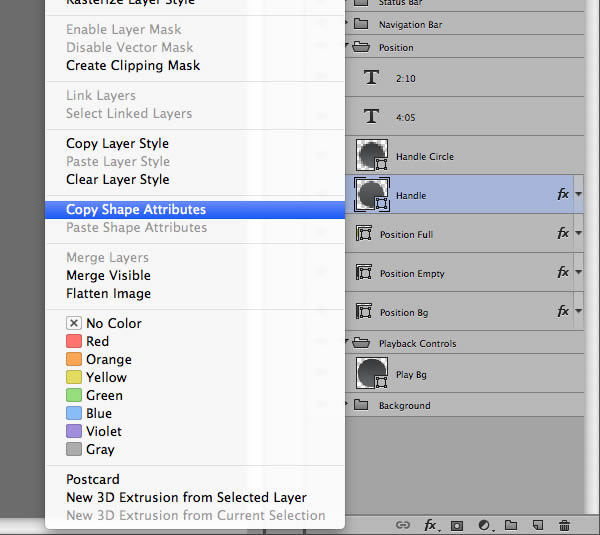
Task: Collapse the Playback Controls group
Action: (x=348, y=343)
